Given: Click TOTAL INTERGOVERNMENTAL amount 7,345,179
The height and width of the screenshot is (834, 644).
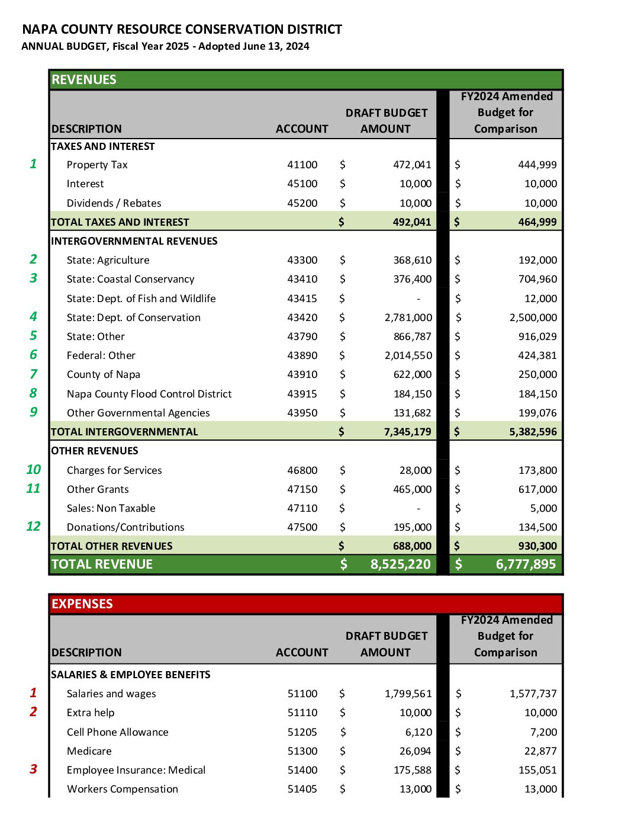Looking at the screenshot, I should (408, 432).
